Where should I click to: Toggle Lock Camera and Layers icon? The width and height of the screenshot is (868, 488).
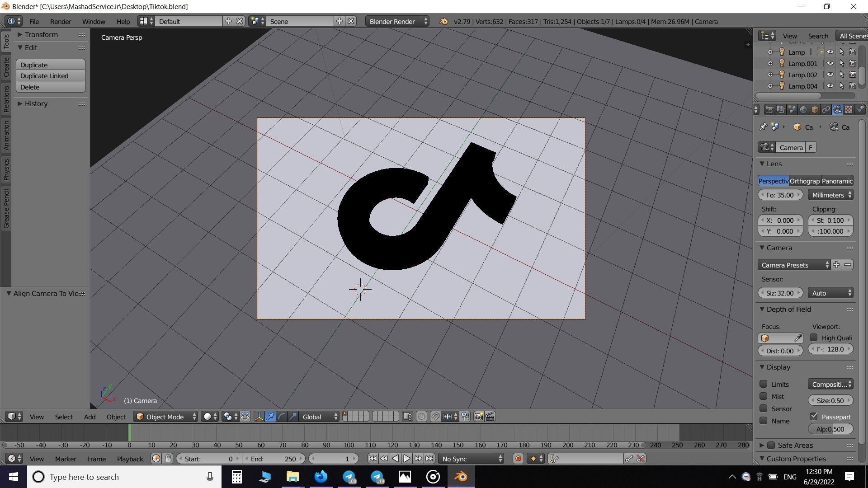coord(407,417)
